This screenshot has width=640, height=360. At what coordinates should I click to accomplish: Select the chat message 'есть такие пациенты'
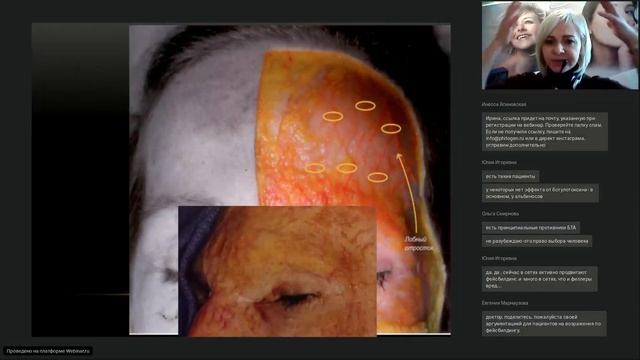pyautogui.click(x=511, y=176)
